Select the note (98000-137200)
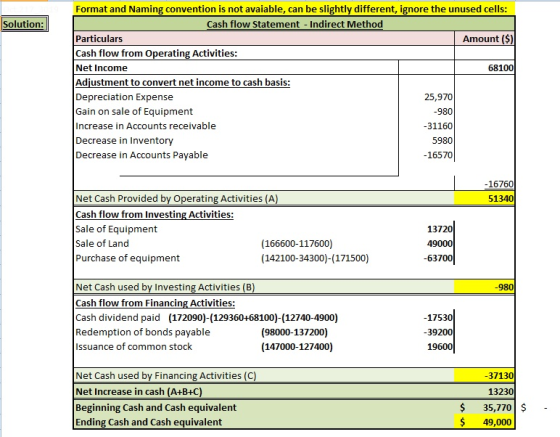The width and height of the screenshot is (560, 437). (x=294, y=332)
